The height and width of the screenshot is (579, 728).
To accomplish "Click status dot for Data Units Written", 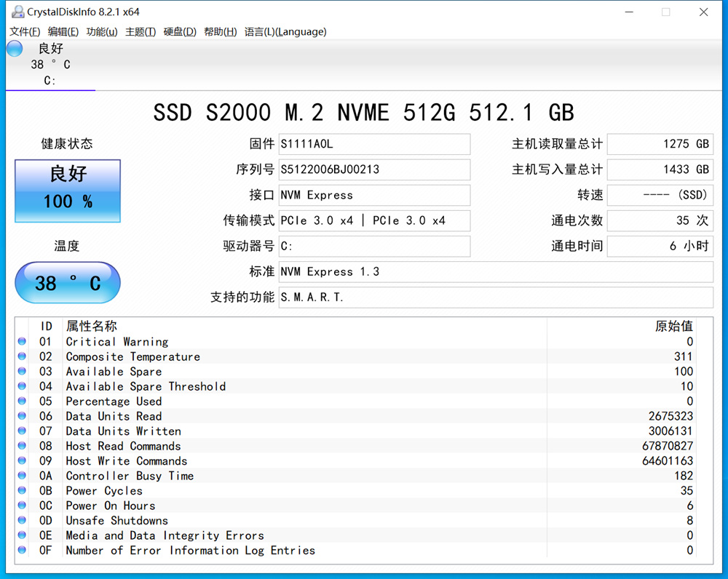I will (22, 431).
